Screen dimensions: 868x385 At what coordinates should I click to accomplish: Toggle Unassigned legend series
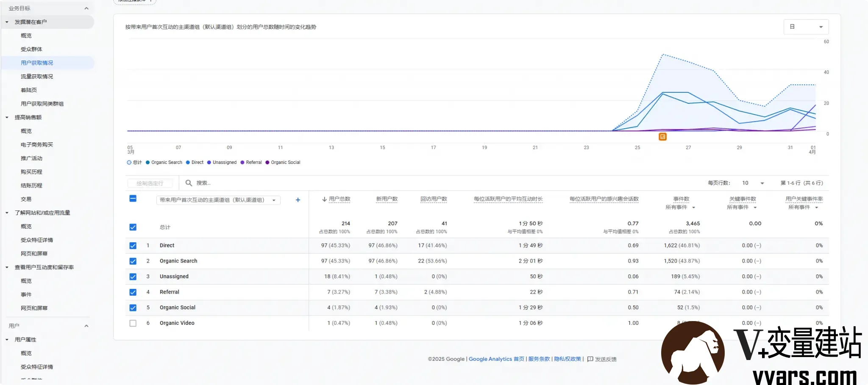click(x=222, y=162)
